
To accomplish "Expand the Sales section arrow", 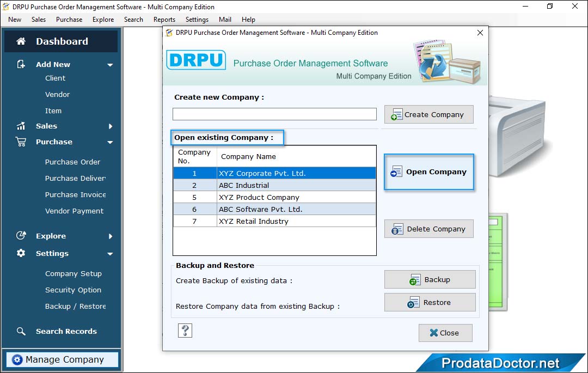I will tap(110, 126).
